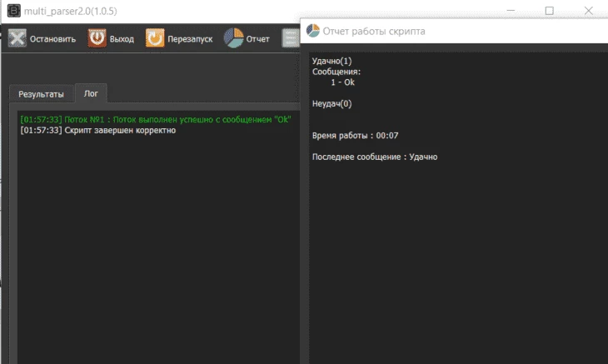This screenshot has height=364, width=608.
Task: Click the multi_parser app icon in title bar
Action: point(14,11)
